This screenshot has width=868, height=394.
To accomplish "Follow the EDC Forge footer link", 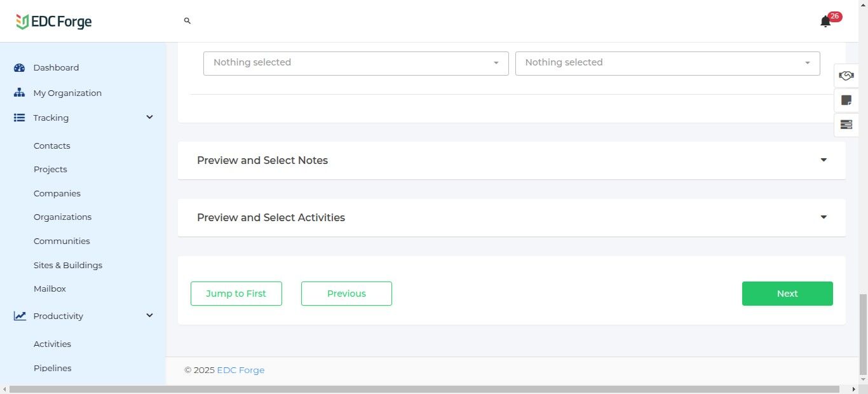I will tap(241, 370).
